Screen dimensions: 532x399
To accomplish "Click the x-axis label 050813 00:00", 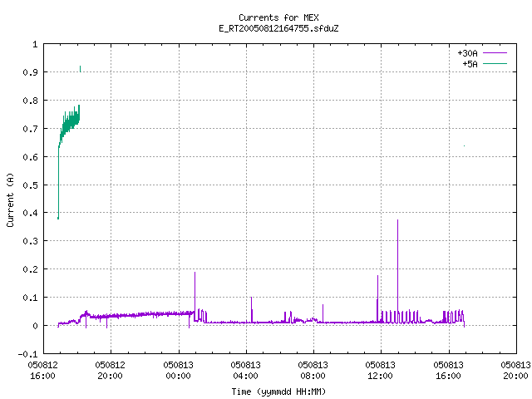I will [178, 370].
